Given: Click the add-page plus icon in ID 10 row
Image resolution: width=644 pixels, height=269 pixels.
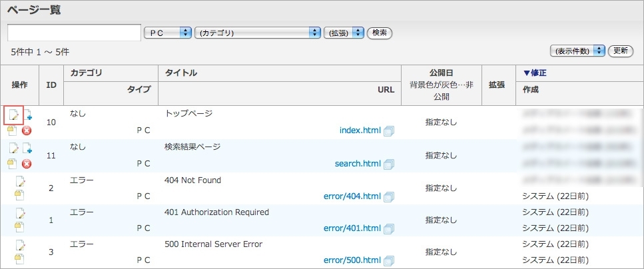Looking at the screenshot, I should [27, 115].
